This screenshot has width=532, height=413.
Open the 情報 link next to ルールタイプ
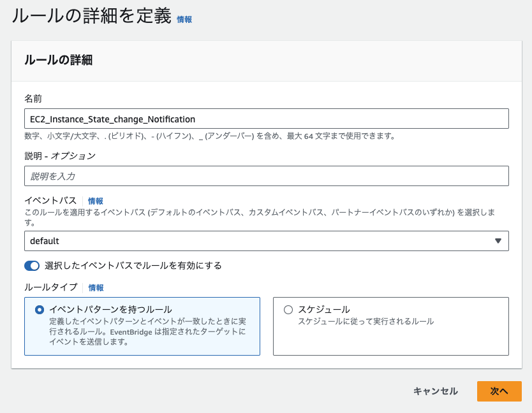(x=96, y=288)
